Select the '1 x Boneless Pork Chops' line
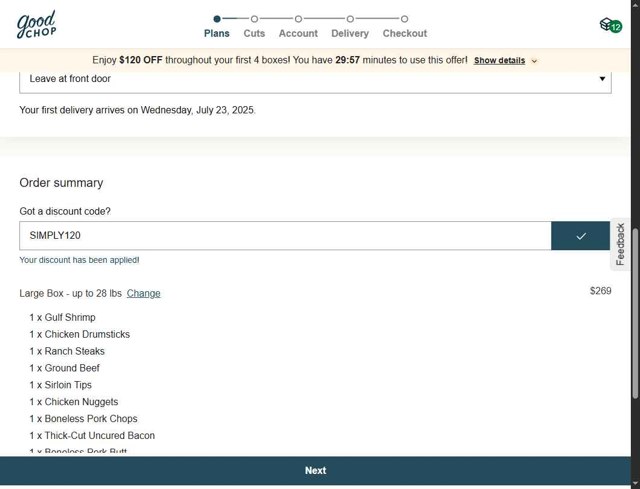This screenshot has height=489, width=640. point(83,419)
